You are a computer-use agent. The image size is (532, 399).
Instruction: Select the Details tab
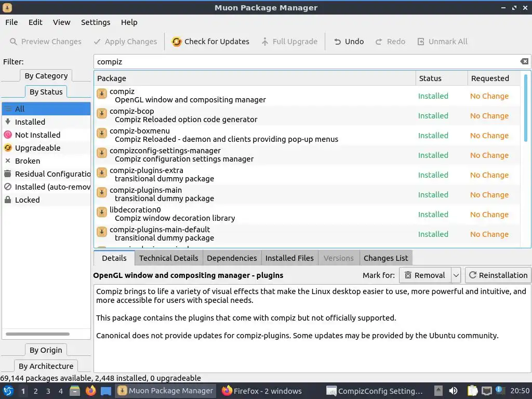114,258
